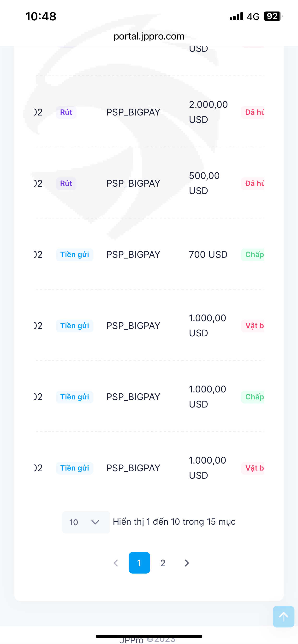Viewport: 298px width, 644px height.
Task: Click the "Hiển thị 1 đến 10" text
Action: (x=174, y=522)
